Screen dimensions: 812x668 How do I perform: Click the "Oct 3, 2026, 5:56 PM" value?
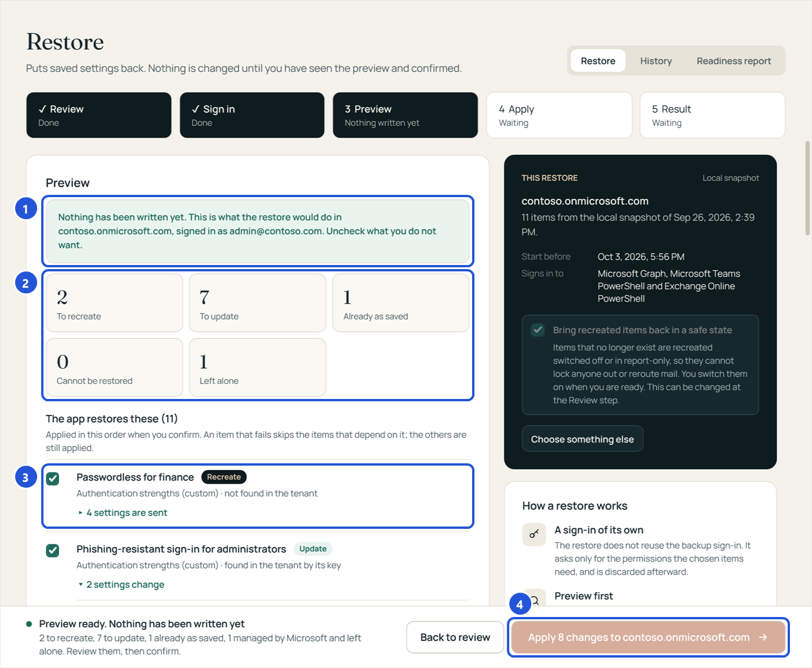click(641, 257)
